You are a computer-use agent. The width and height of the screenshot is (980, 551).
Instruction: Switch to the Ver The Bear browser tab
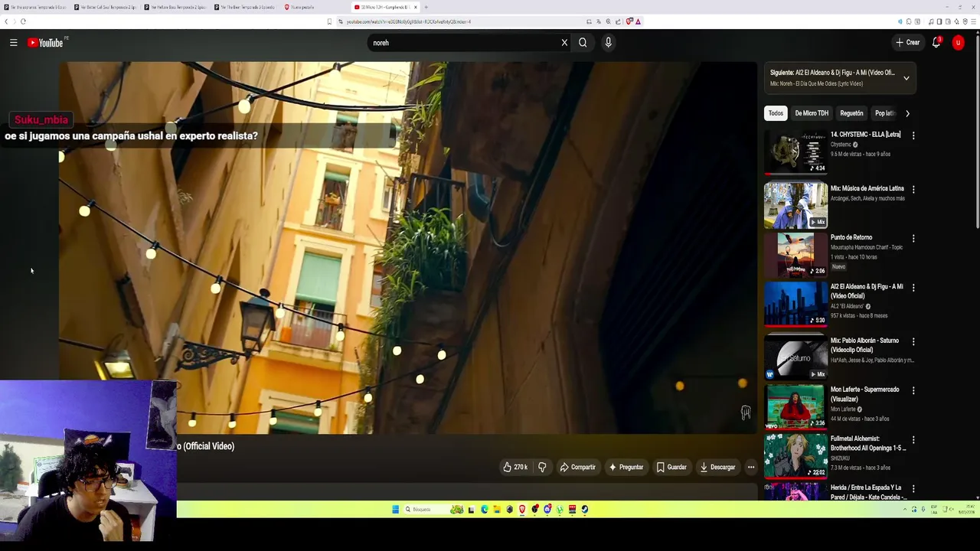[243, 7]
